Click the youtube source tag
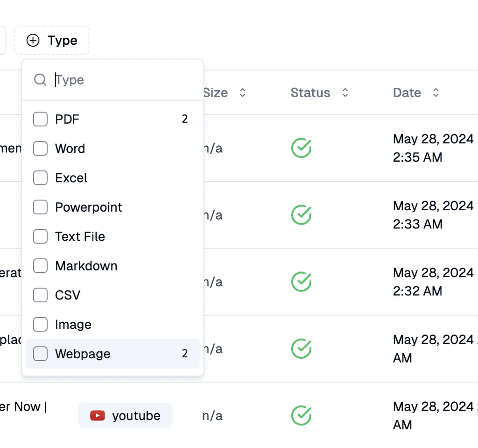Screen dimensions: 478x448 [125, 415]
